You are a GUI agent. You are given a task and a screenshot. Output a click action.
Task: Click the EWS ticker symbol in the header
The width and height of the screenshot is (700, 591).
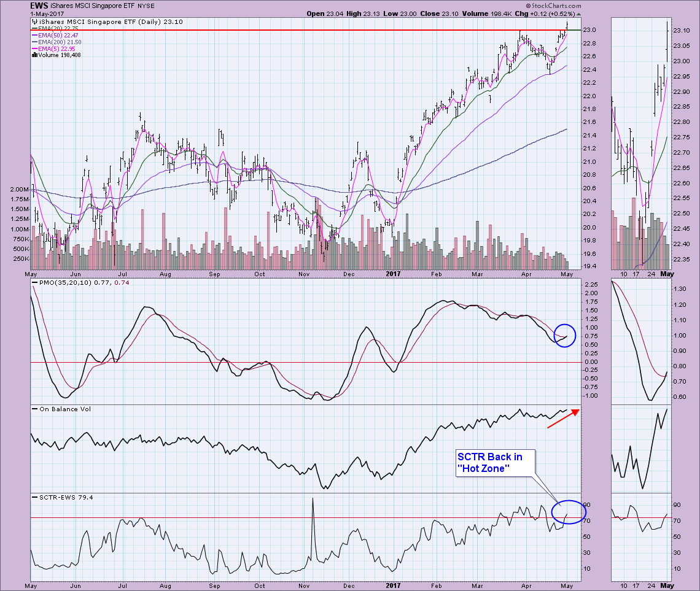(x=39, y=6)
